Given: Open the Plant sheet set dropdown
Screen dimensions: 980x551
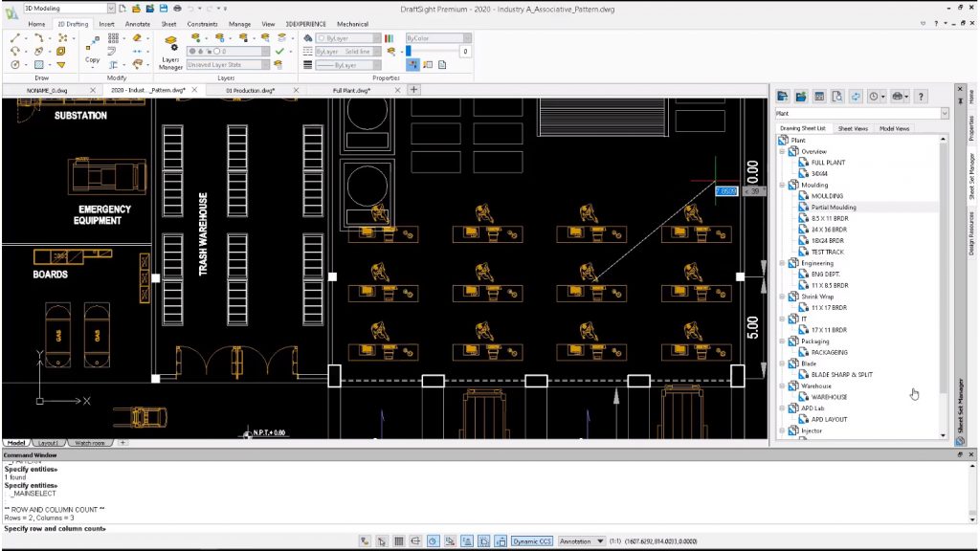Looking at the screenshot, I should point(946,113).
